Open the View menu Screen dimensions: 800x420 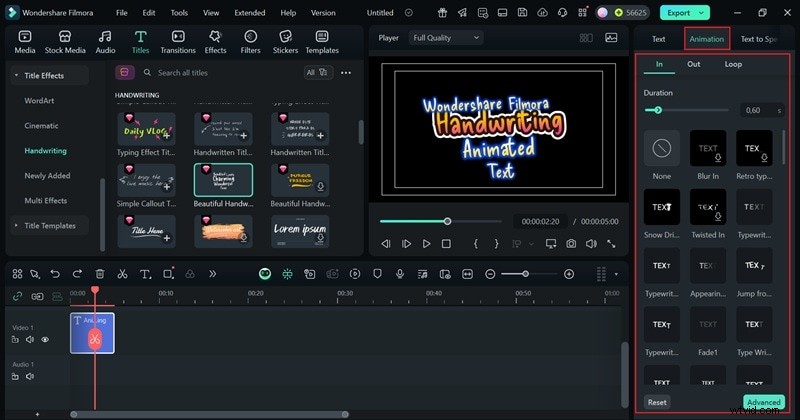click(x=211, y=13)
